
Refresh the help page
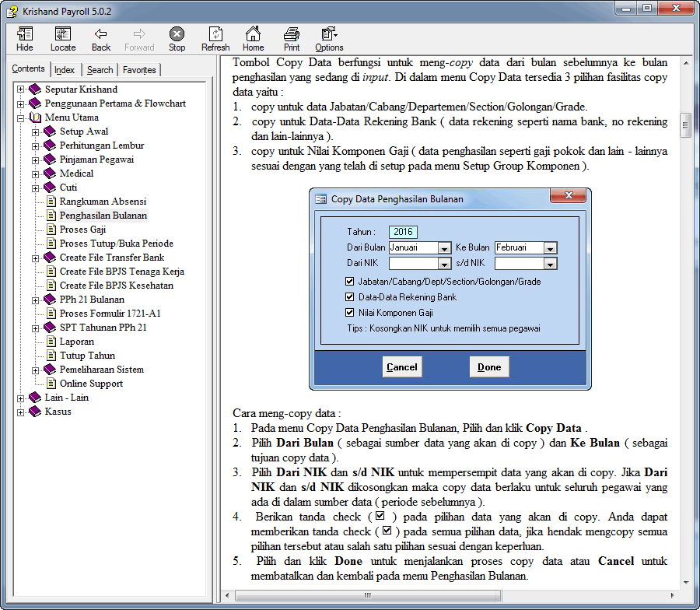coord(215,38)
